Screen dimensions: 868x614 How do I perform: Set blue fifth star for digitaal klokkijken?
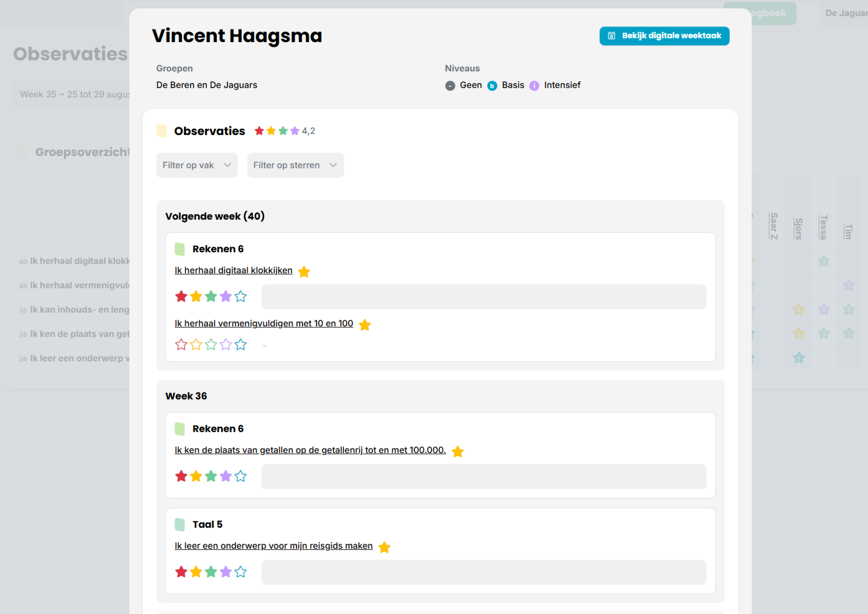click(x=241, y=296)
